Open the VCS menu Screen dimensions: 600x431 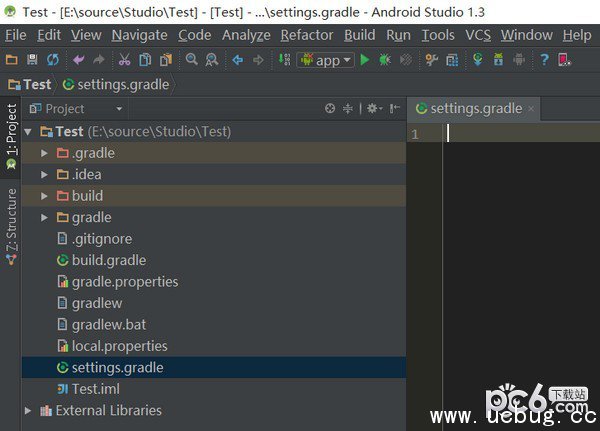tap(478, 35)
